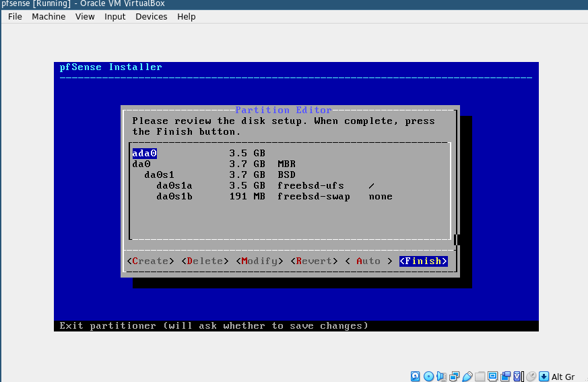This screenshot has width=588, height=382.
Task: Click the shared folders icon in status bar
Action: point(480,377)
